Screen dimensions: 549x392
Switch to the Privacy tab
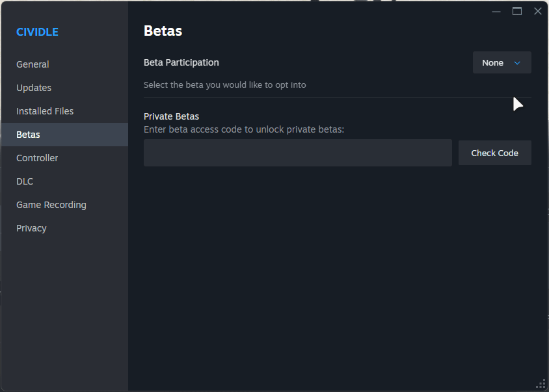tap(31, 228)
